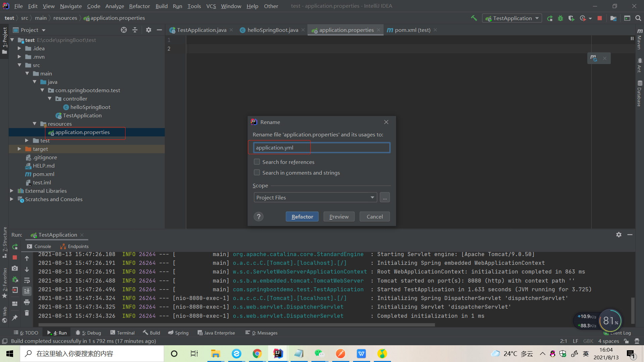Rerun application in Run panel

(15, 247)
